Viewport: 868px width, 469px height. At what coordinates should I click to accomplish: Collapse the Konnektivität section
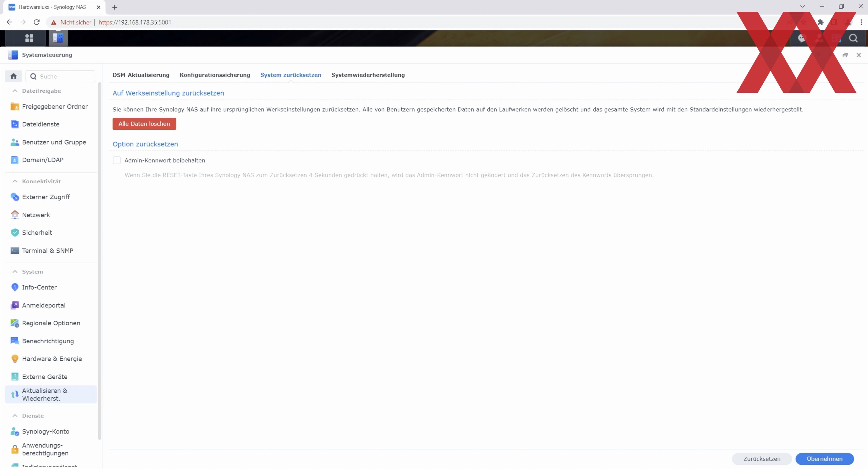pyautogui.click(x=15, y=181)
